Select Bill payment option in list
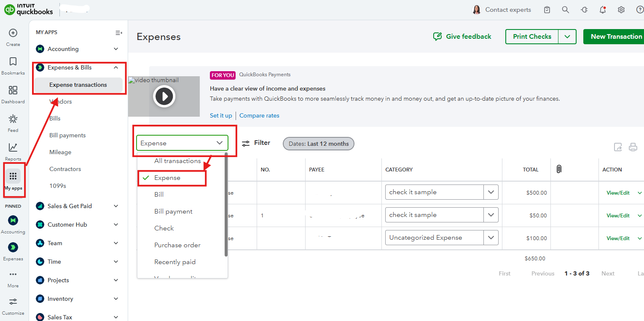 point(173,211)
